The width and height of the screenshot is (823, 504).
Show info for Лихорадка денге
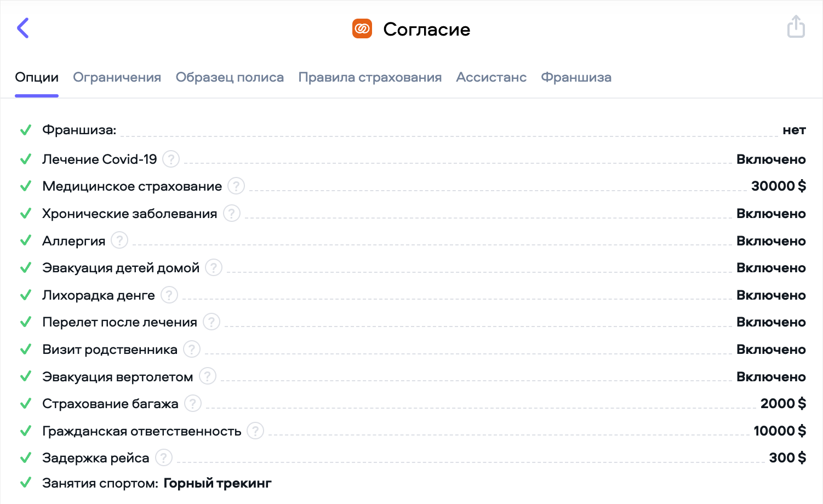pyautogui.click(x=169, y=295)
